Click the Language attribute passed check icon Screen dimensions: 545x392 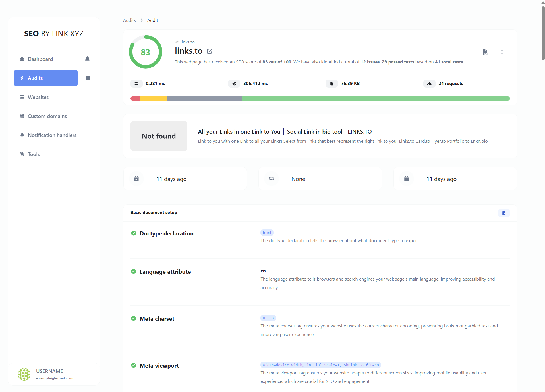[x=134, y=271]
